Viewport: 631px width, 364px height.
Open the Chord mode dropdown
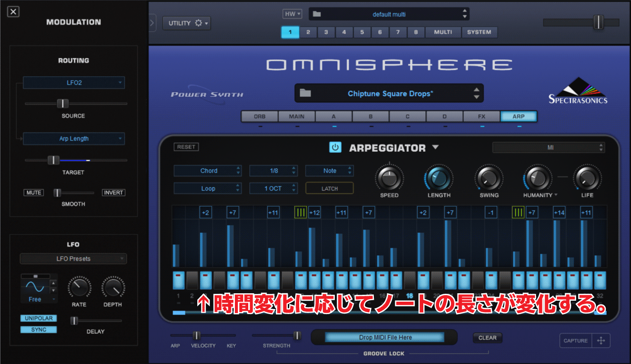[207, 171]
